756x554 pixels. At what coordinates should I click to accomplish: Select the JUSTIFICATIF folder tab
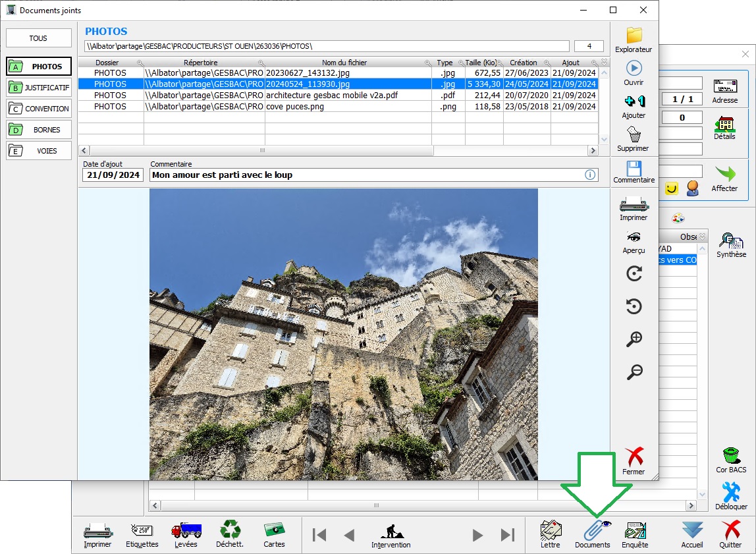point(39,88)
